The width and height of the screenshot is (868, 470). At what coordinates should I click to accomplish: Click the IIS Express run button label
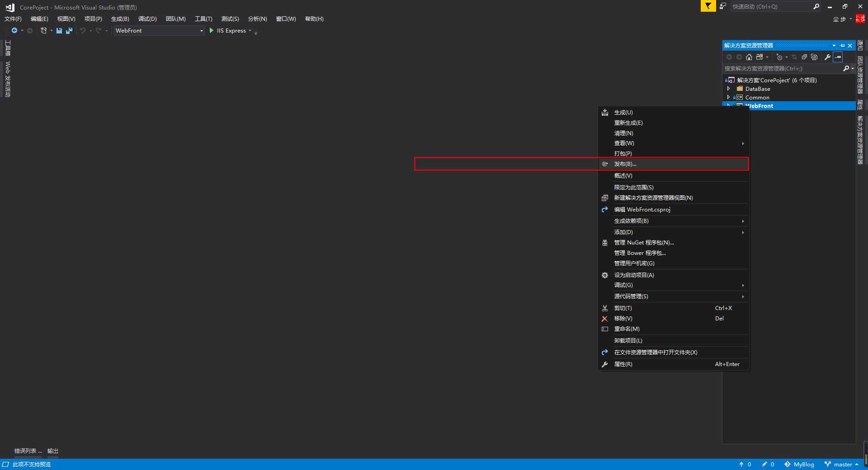[231, 31]
